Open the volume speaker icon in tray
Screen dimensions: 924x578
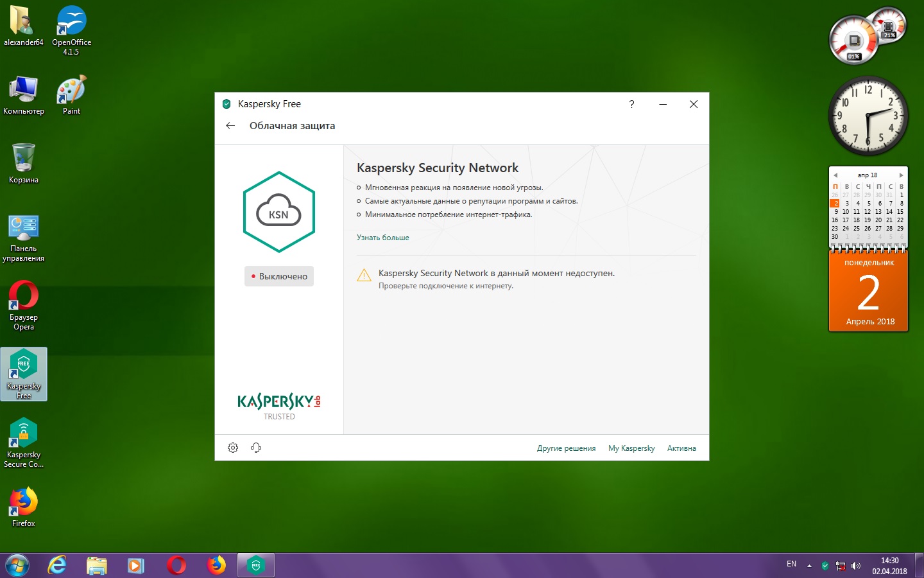856,566
